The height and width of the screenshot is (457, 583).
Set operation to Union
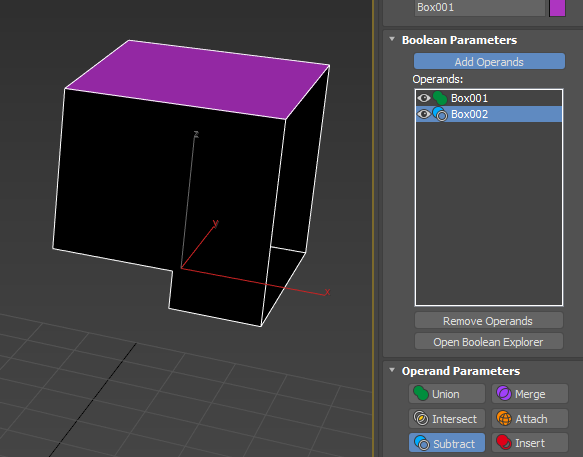(447, 394)
